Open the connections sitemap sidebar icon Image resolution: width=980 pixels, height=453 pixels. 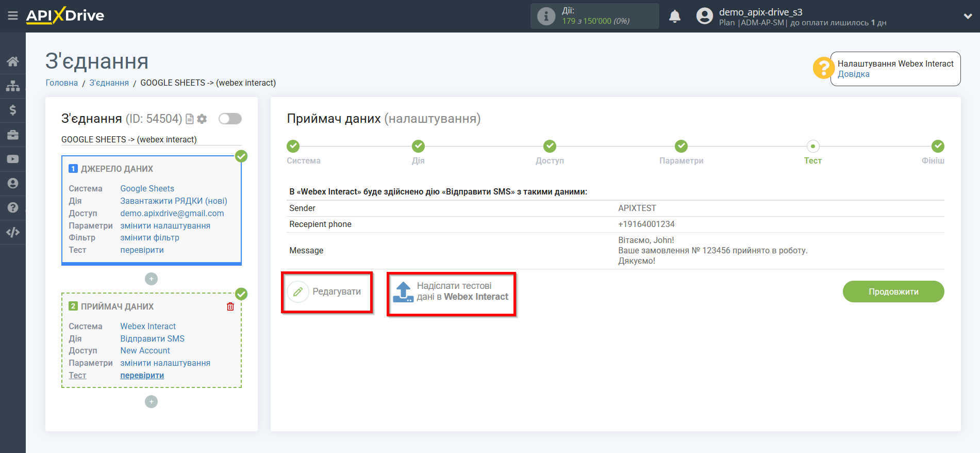pos(13,86)
